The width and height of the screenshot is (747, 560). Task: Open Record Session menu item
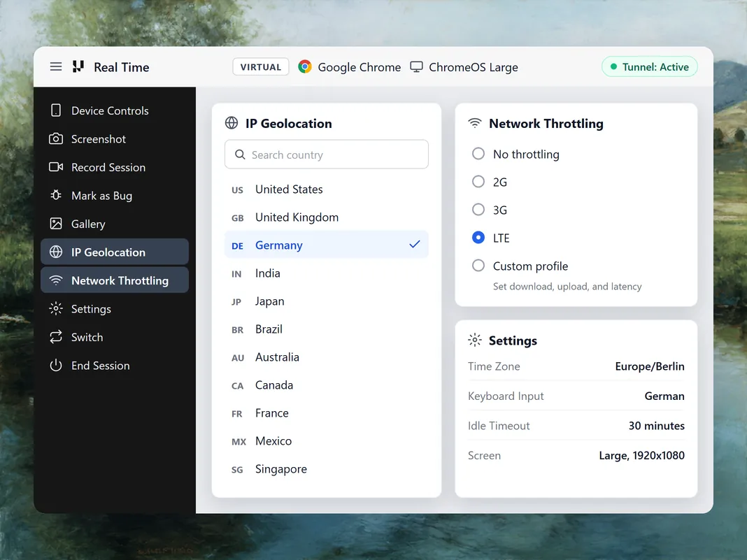pos(115,167)
